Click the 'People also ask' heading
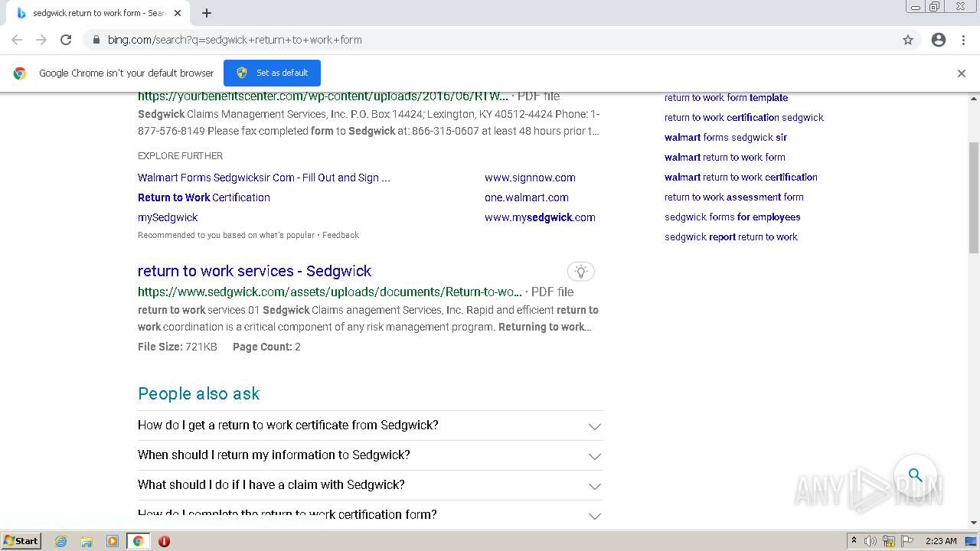980x551 pixels. coord(199,393)
